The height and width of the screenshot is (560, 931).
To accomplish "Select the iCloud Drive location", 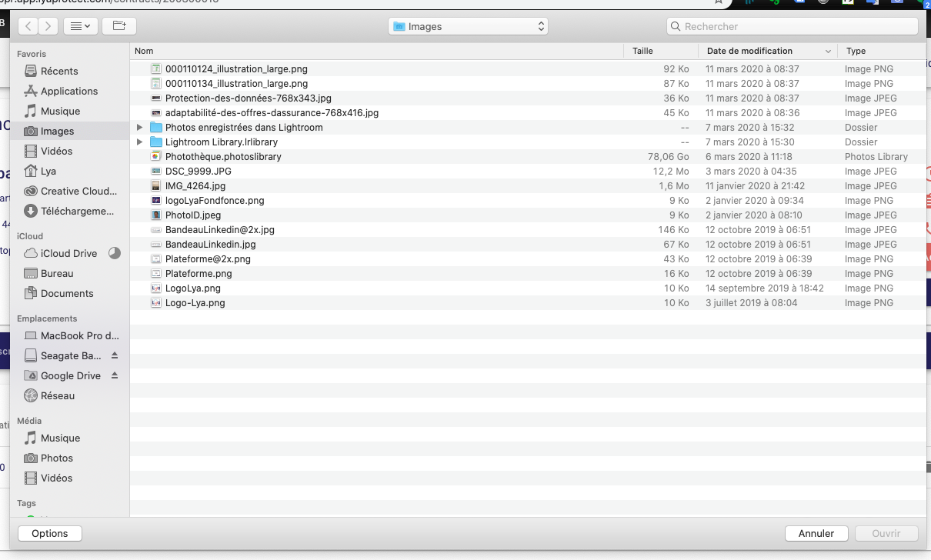I will (x=68, y=253).
